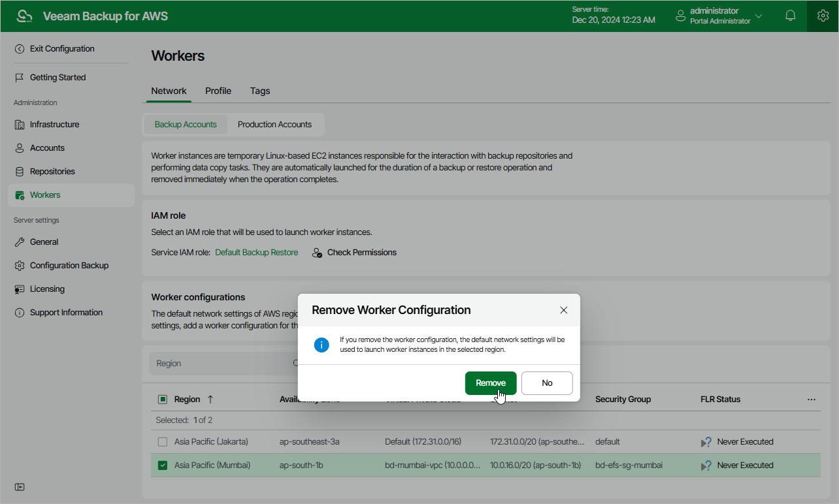Close the Remove Worker Configuration dialog
839x504 pixels.
(564, 310)
